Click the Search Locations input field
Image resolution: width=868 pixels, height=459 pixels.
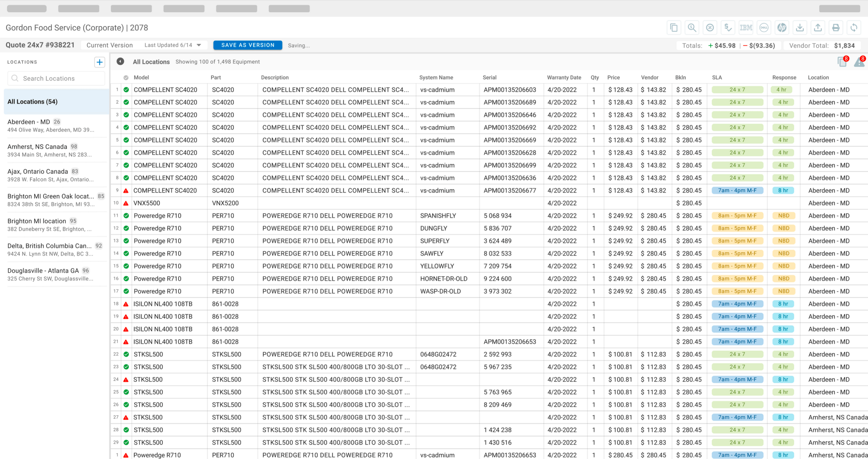click(x=57, y=78)
